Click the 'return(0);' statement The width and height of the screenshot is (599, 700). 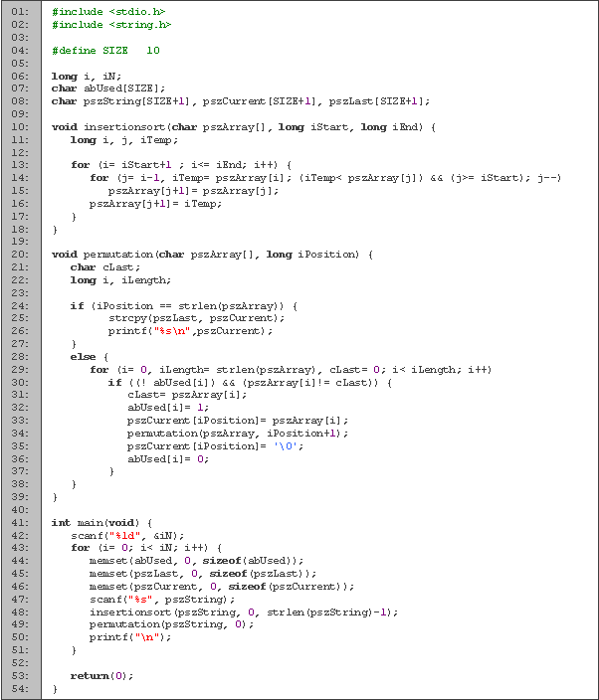click(x=101, y=677)
